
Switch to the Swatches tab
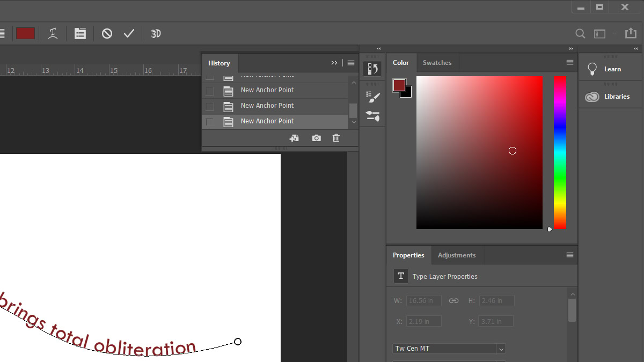point(437,63)
